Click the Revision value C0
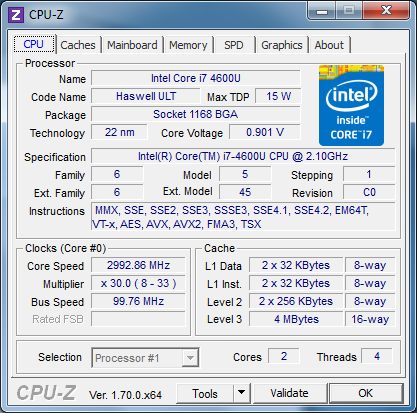This screenshot has width=417, height=413. [x=369, y=192]
